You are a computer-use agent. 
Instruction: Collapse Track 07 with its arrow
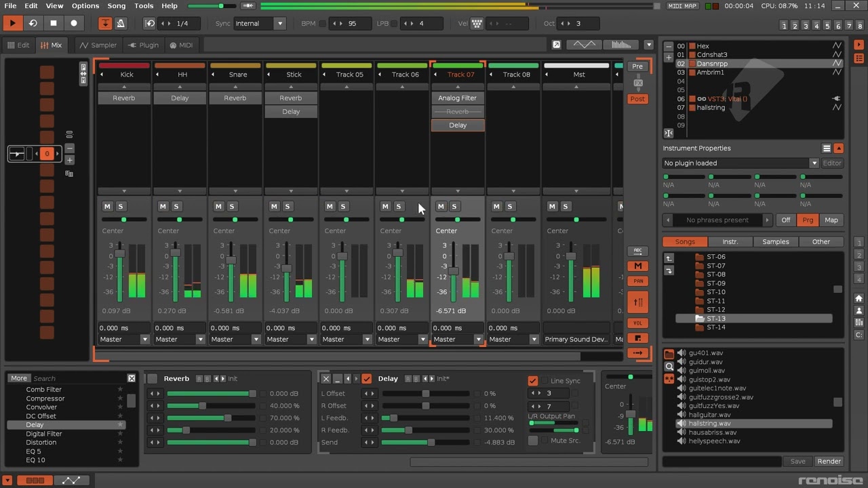pos(435,75)
